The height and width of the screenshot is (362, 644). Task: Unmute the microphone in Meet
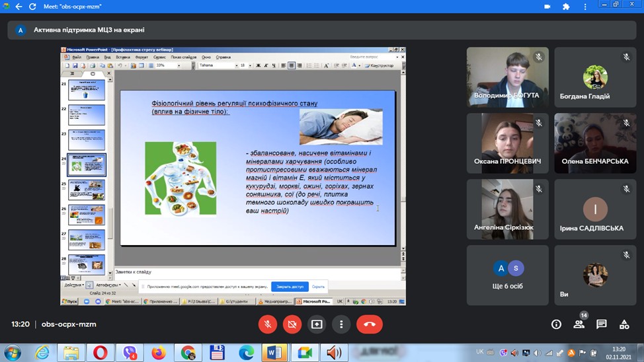[268, 324]
